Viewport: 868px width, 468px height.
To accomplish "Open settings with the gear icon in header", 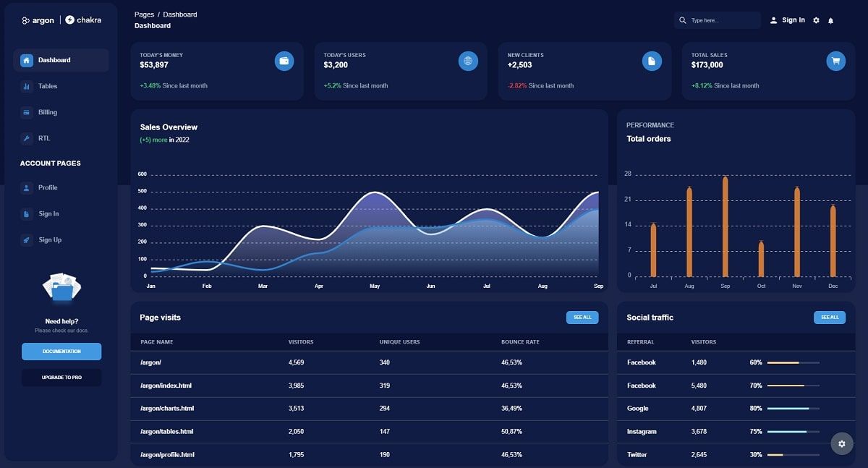I will tap(816, 20).
